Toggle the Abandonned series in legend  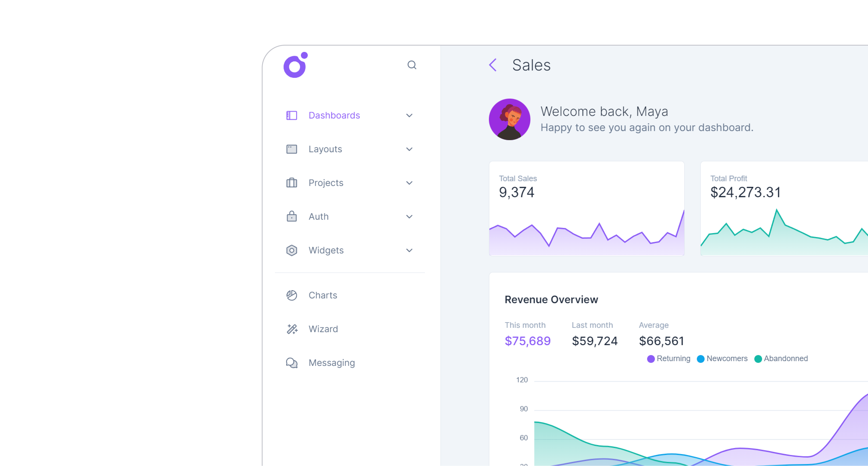tap(781, 359)
